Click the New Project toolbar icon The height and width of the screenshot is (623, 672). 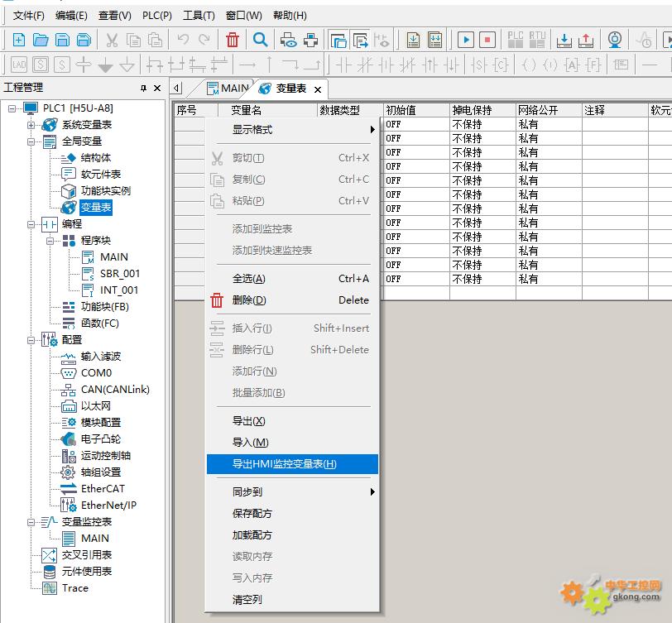pos(18,40)
